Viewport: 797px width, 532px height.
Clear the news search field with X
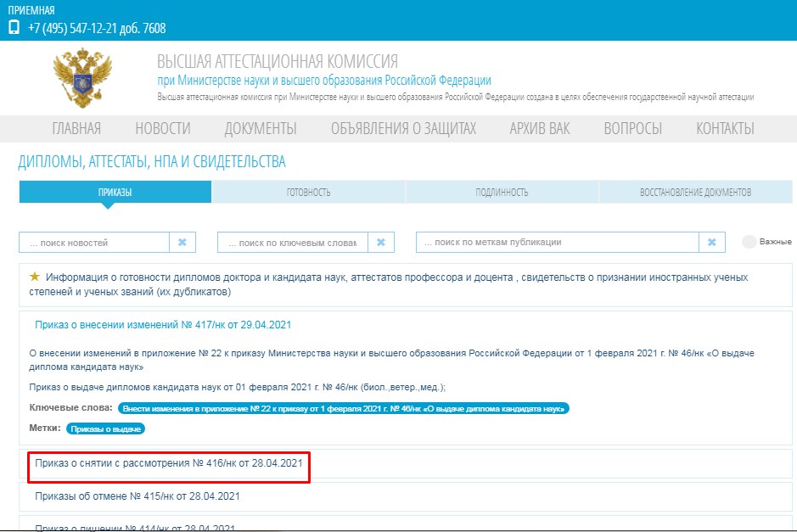coord(182,243)
